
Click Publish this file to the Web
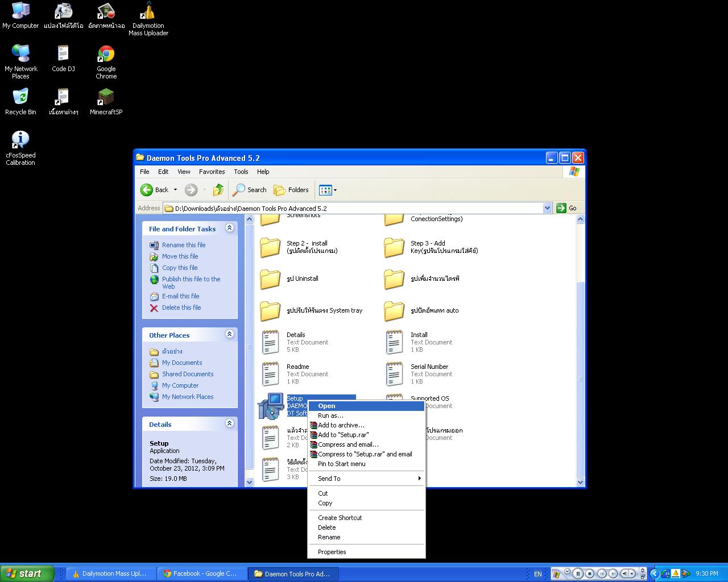click(x=191, y=282)
